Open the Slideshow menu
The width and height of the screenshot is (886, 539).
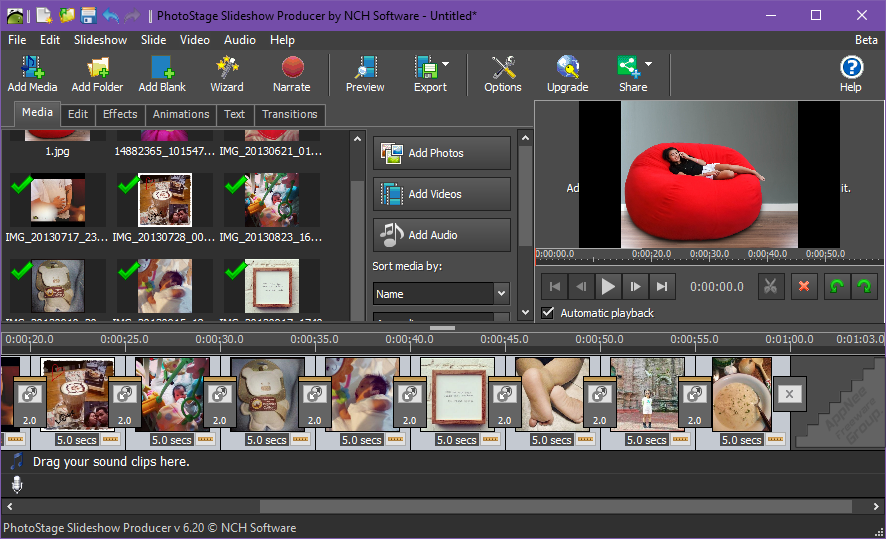pos(101,40)
